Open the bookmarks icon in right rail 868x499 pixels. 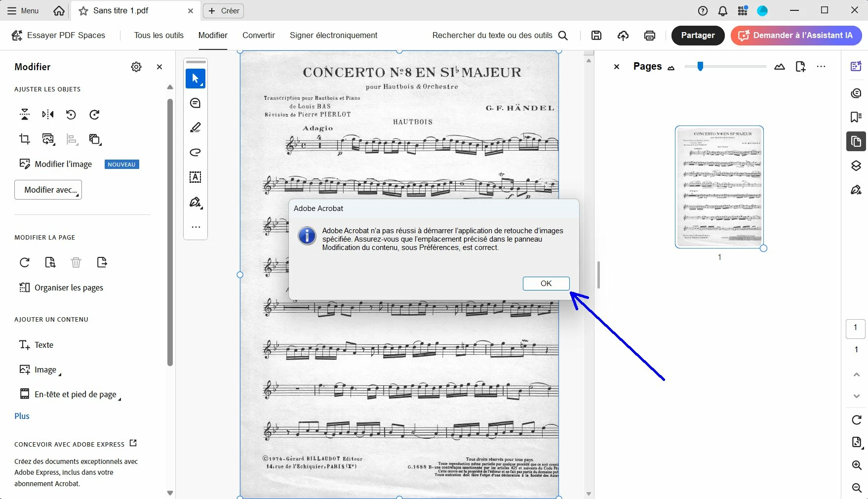pyautogui.click(x=856, y=117)
